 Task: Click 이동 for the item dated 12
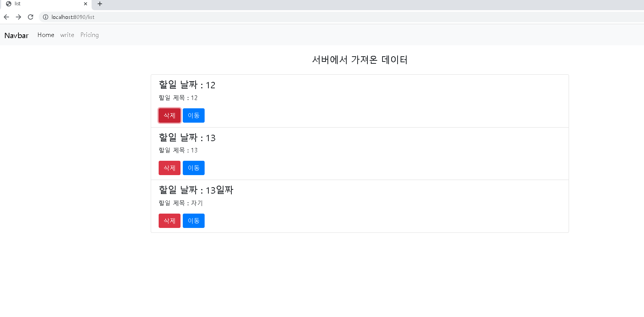[x=194, y=115]
